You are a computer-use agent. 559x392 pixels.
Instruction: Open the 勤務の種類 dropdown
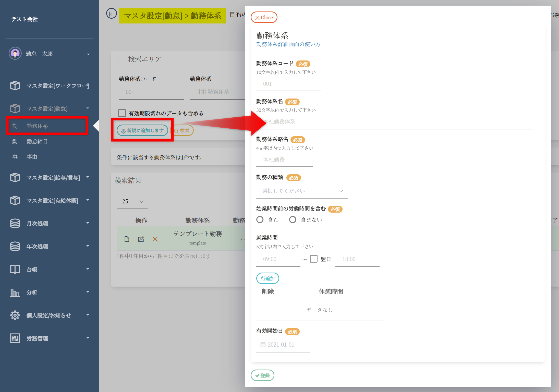[x=302, y=191]
